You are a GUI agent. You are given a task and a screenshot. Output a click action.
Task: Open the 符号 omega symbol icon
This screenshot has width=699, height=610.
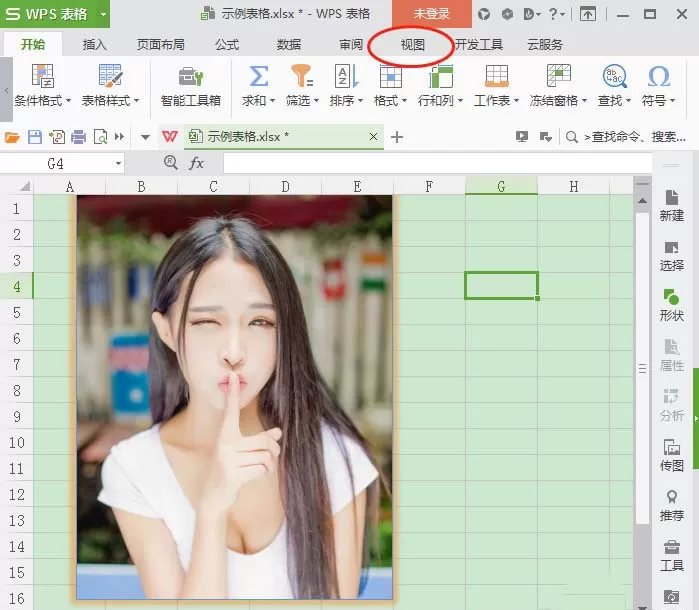click(x=658, y=76)
